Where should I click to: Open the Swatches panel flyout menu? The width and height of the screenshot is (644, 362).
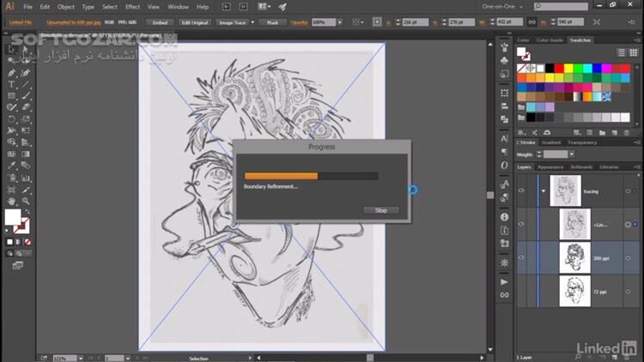(x=636, y=40)
